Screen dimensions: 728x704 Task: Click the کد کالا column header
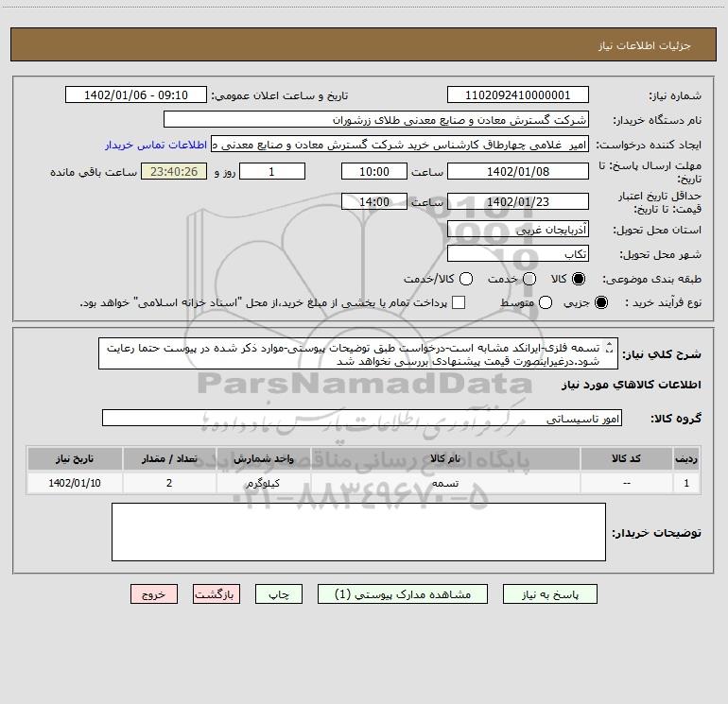[x=626, y=458]
